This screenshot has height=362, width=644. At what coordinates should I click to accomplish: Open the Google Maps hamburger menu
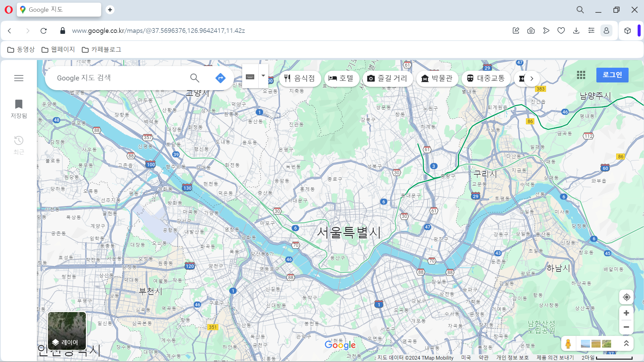(x=19, y=78)
